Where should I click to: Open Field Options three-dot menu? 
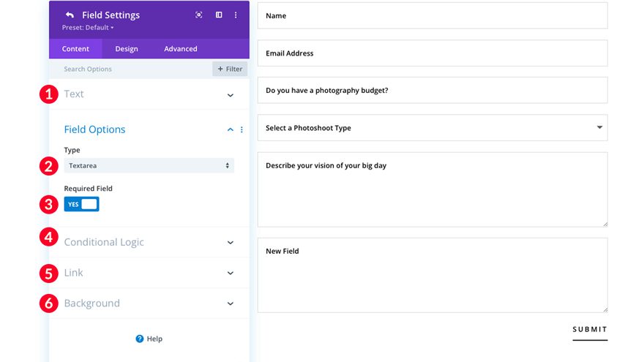241,130
